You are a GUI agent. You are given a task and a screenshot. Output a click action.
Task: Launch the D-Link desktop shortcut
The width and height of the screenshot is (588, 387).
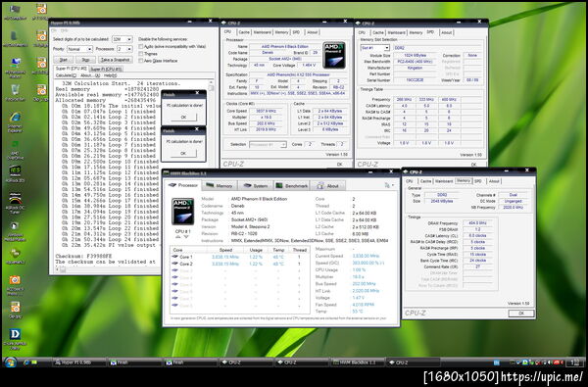pos(15,338)
